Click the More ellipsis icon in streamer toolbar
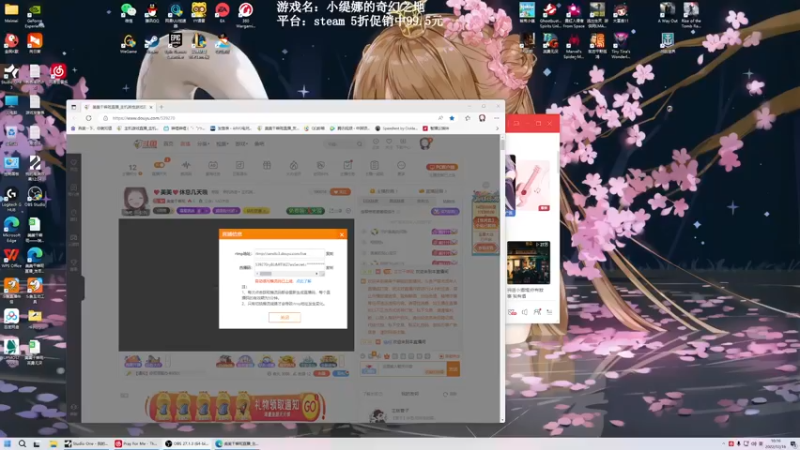 click(401, 165)
